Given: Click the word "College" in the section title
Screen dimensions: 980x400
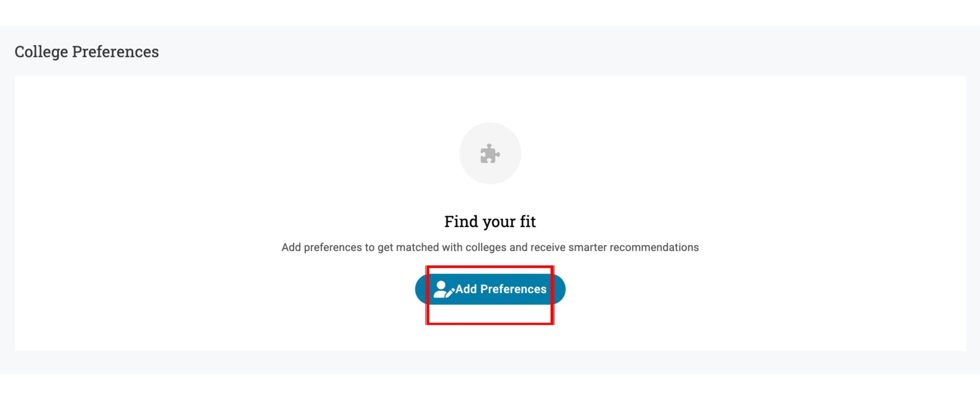Looking at the screenshot, I should coord(41,52).
